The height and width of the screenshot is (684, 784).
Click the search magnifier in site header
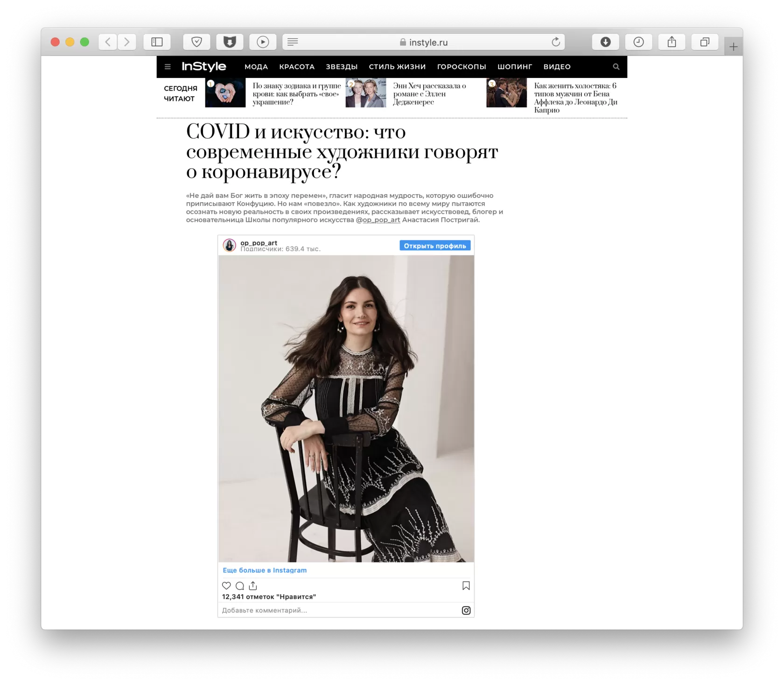pyautogui.click(x=616, y=67)
